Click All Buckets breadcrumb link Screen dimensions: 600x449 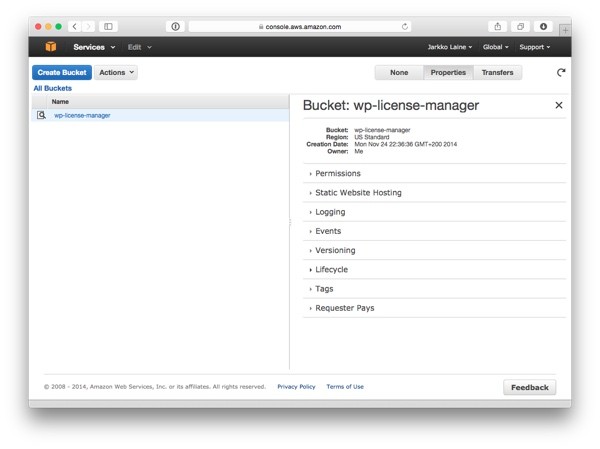point(53,88)
